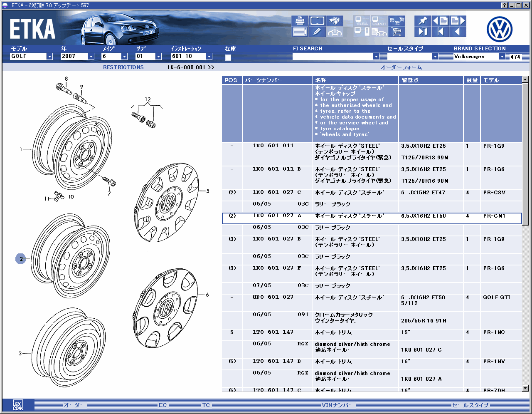Go to previous page icon
This screenshot has width=532, height=414.
point(440,21)
